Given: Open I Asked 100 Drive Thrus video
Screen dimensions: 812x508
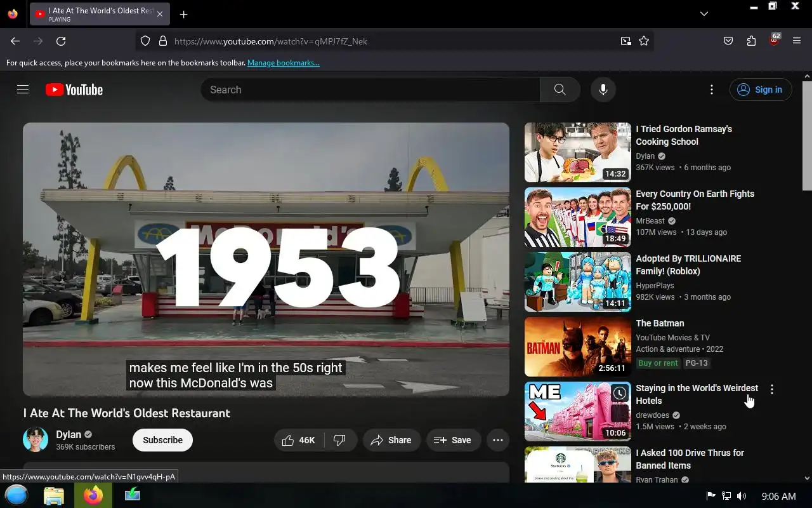Looking at the screenshot, I should [x=690, y=459].
